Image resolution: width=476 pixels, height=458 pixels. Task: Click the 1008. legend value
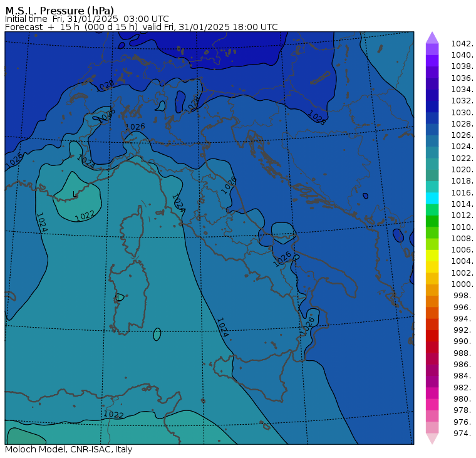click(x=462, y=239)
